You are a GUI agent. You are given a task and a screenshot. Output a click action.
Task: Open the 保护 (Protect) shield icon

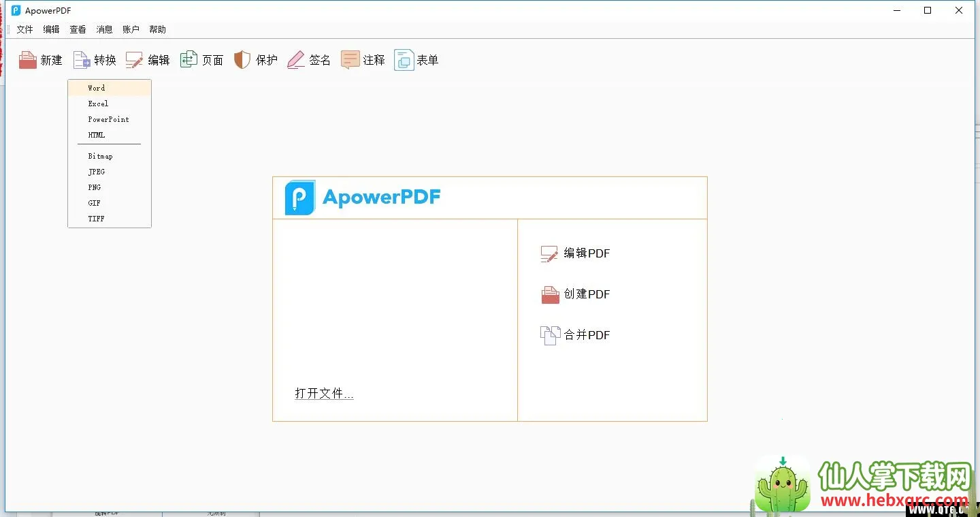pyautogui.click(x=242, y=61)
